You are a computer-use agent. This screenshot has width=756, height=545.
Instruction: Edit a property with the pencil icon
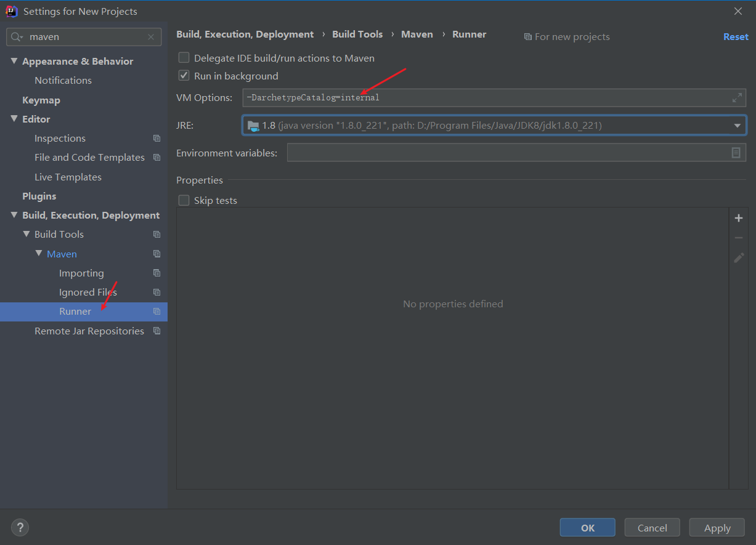(x=739, y=257)
